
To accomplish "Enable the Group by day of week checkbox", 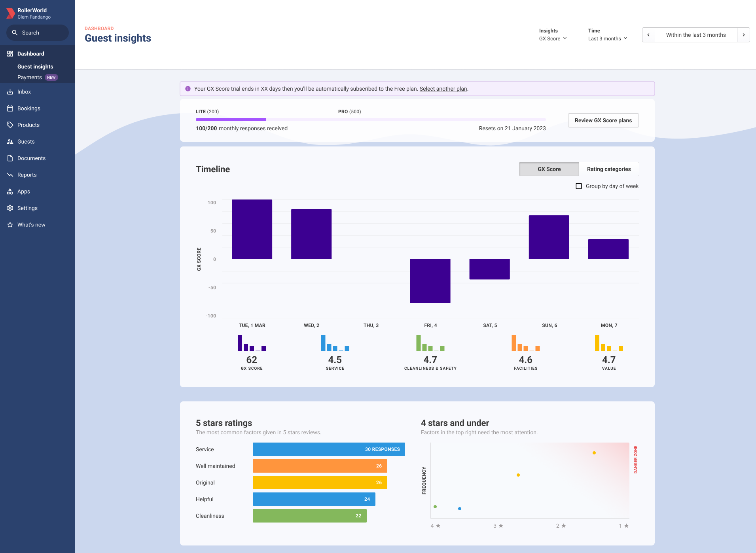I will point(579,186).
